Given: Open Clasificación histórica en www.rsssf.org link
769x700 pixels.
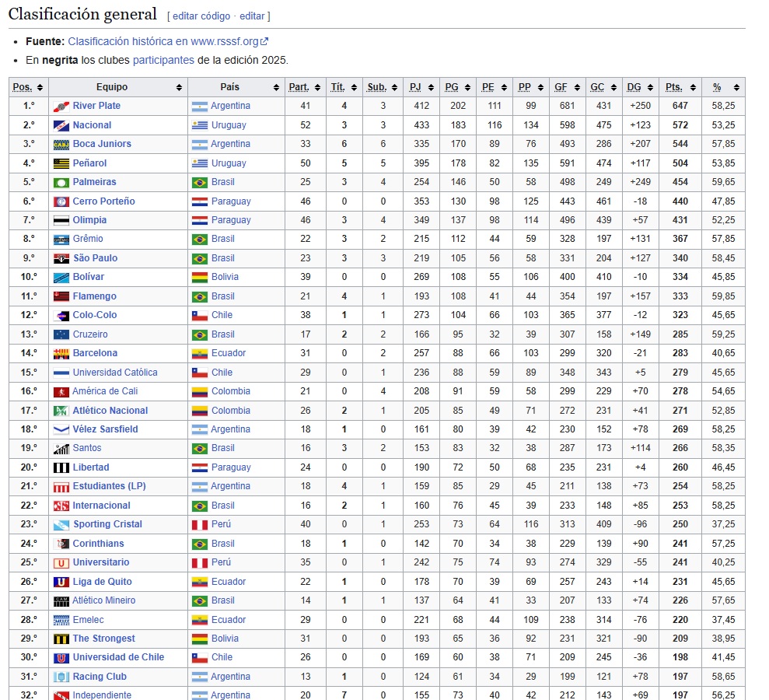Looking at the screenshot, I should (168, 42).
